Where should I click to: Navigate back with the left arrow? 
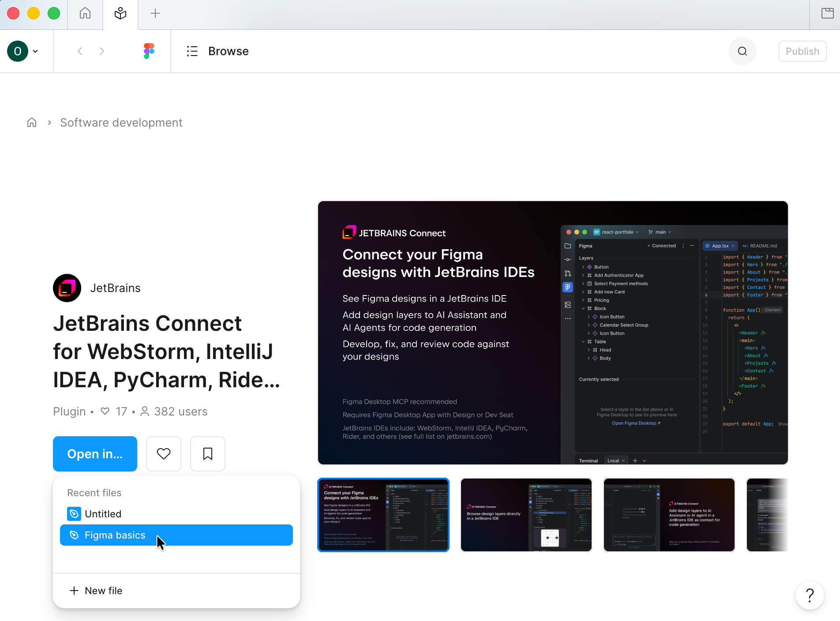80,51
